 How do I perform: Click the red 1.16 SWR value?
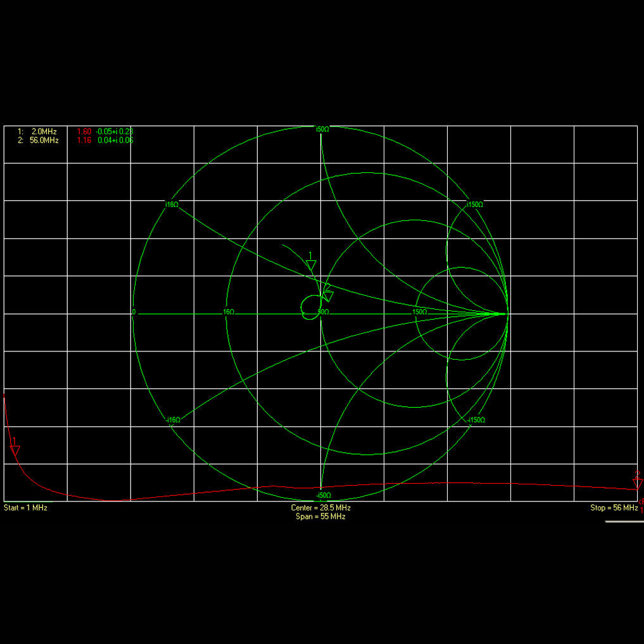tap(84, 140)
